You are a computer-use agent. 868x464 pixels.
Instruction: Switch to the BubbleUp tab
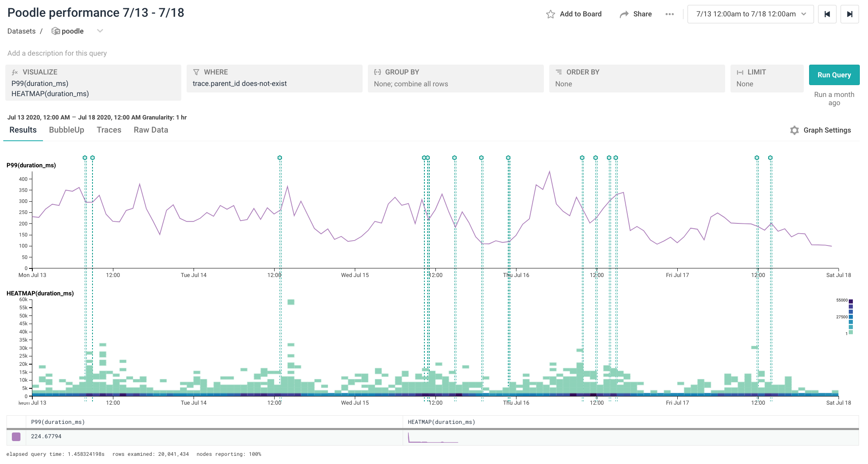point(67,130)
